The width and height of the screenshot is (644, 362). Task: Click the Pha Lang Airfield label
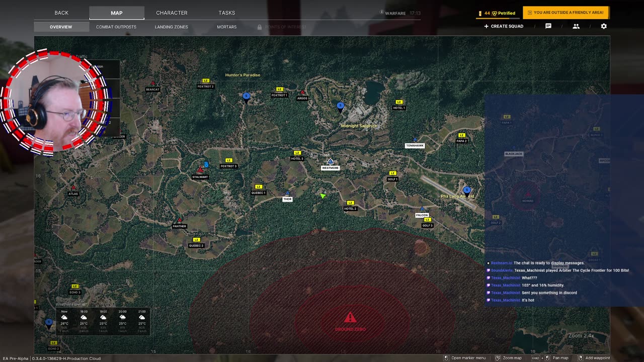tap(457, 196)
